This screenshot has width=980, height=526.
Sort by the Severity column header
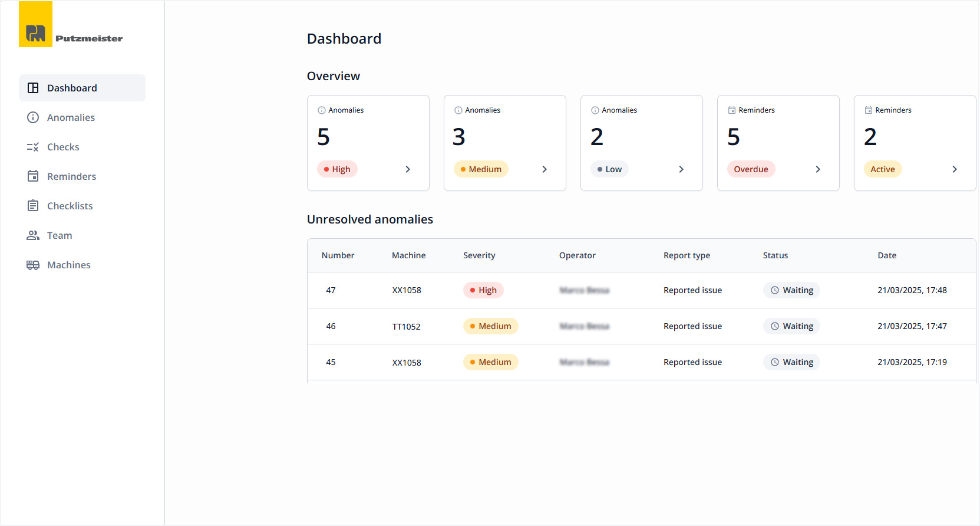click(x=479, y=255)
